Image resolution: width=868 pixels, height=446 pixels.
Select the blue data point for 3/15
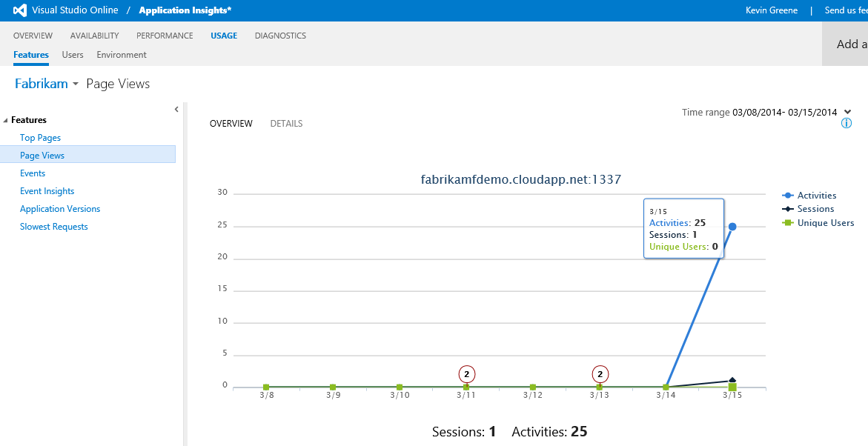click(x=732, y=227)
